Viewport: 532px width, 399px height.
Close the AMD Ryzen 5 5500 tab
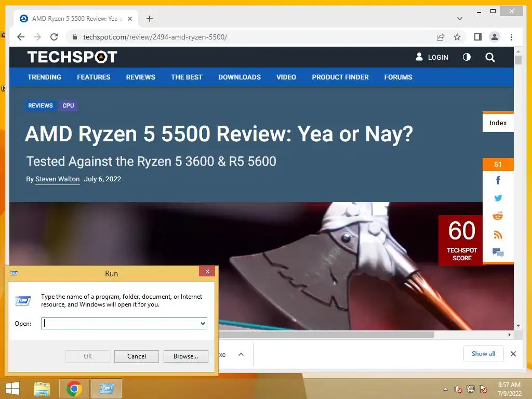(x=129, y=19)
